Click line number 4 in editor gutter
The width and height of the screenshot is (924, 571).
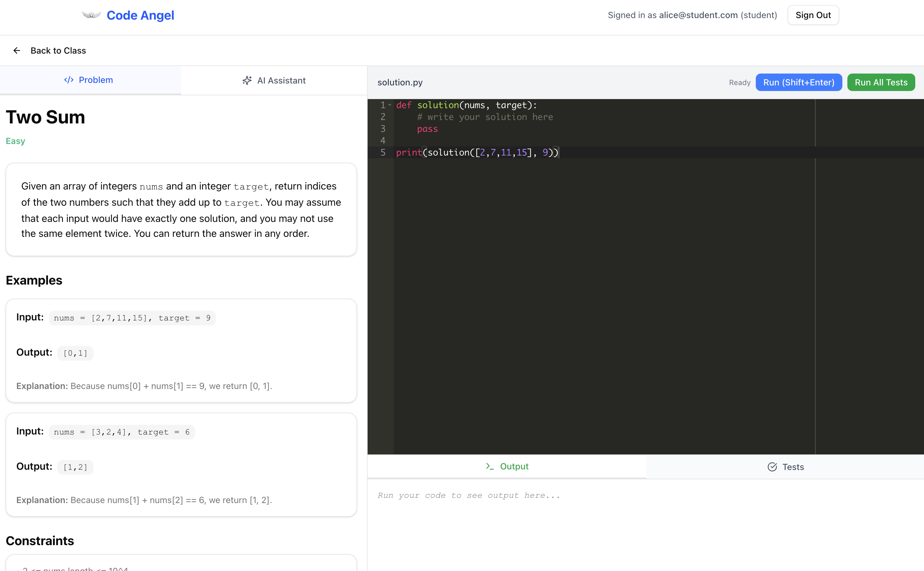pos(383,141)
